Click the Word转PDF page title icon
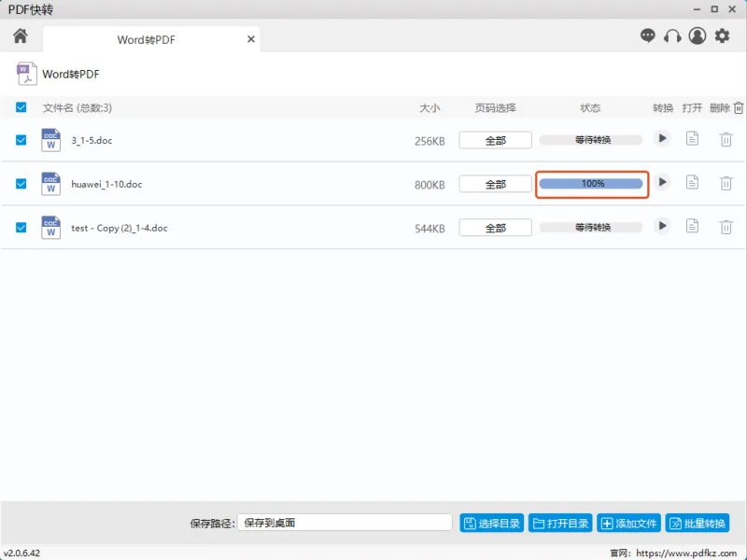Image resolution: width=747 pixels, height=560 pixels. [x=27, y=74]
